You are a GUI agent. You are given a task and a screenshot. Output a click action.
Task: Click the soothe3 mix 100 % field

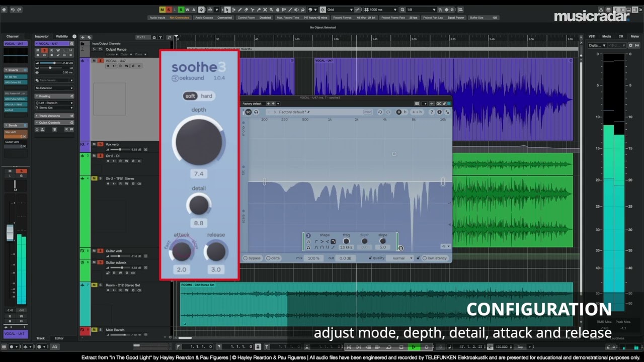pos(313,258)
